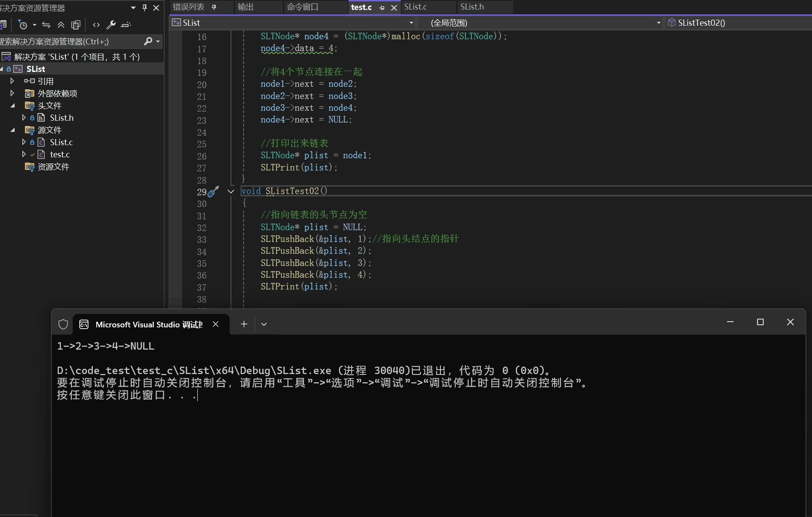Click the SLTPrint(plist) call on line 37
This screenshot has height=517, width=812.
click(x=299, y=286)
